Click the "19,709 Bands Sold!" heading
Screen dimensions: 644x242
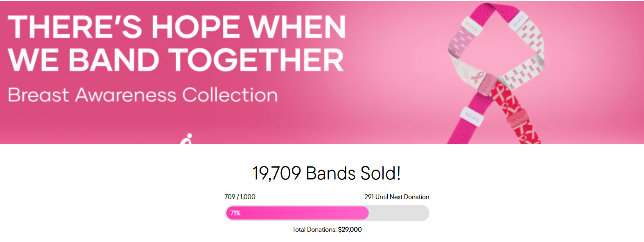(x=326, y=173)
